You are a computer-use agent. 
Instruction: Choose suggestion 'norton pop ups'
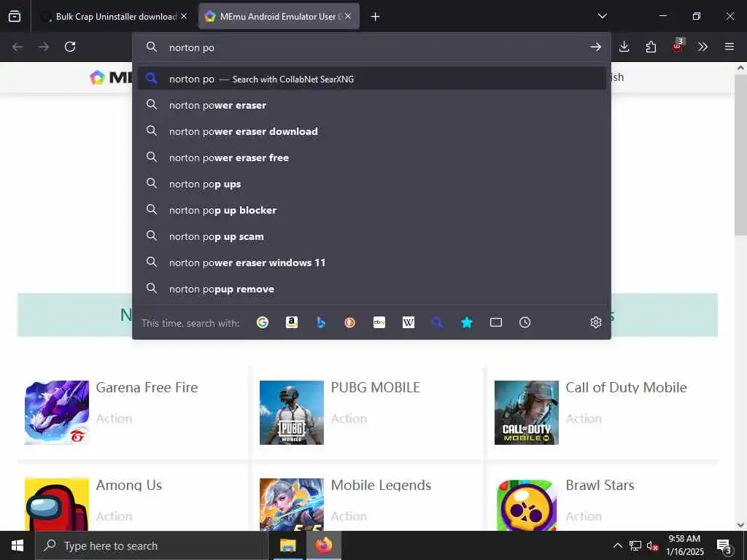371,184
